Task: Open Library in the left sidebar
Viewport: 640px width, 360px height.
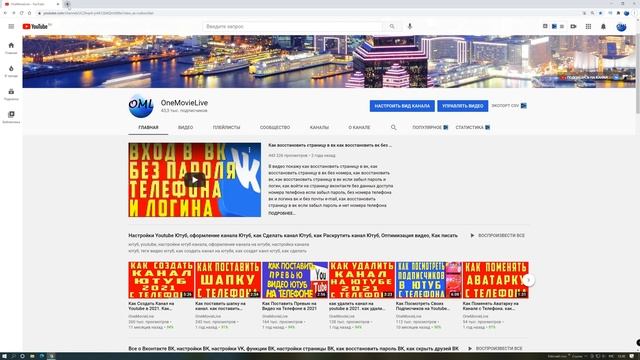Action: pyautogui.click(x=11, y=117)
